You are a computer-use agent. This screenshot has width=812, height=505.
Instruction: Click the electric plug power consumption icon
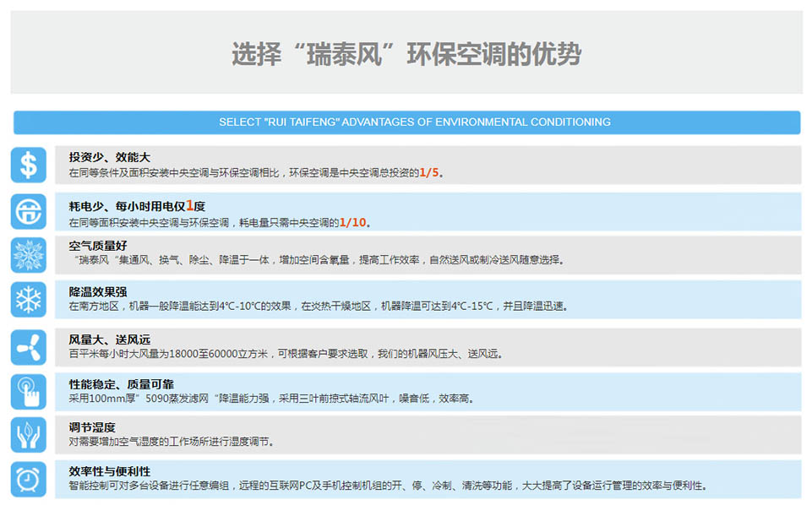(x=29, y=212)
